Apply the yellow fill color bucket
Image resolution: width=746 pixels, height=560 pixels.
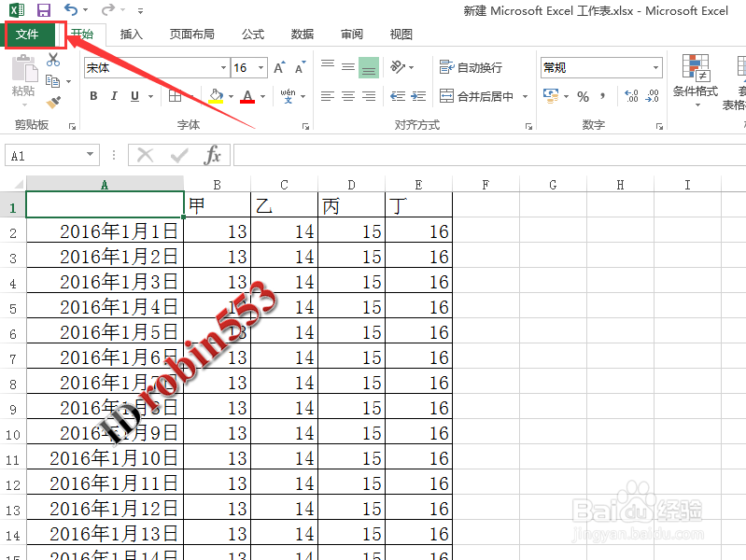coord(216,96)
